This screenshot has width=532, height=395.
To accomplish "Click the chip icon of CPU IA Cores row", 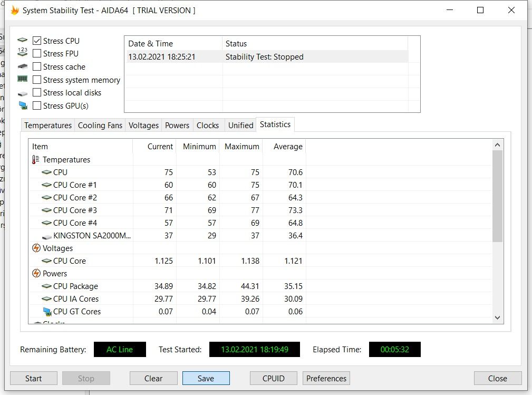I will [46, 299].
